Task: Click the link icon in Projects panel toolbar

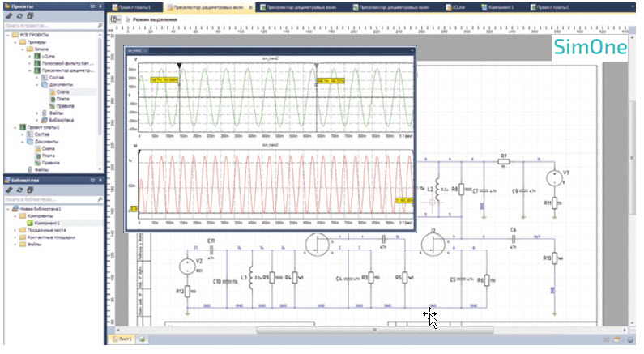Action: click(x=8, y=15)
